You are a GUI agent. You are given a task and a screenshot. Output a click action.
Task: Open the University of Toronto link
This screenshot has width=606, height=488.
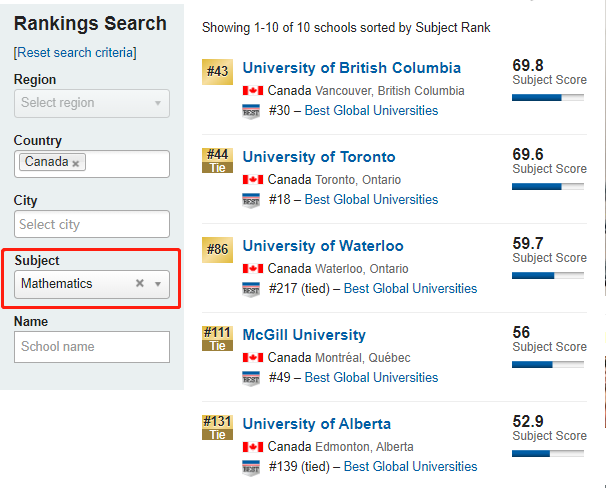point(318,157)
